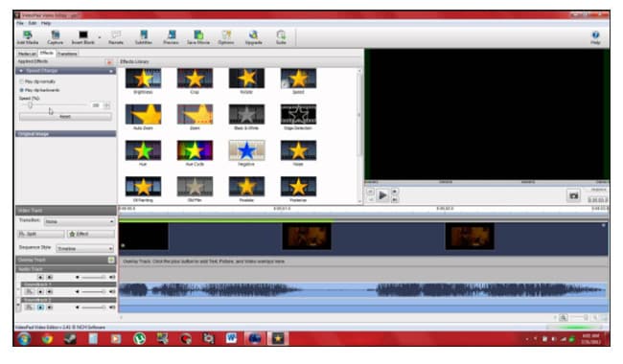Click the Upgrade toolbar icon
Screen dimensions: 623x364
pyautogui.click(x=253, y=37)
